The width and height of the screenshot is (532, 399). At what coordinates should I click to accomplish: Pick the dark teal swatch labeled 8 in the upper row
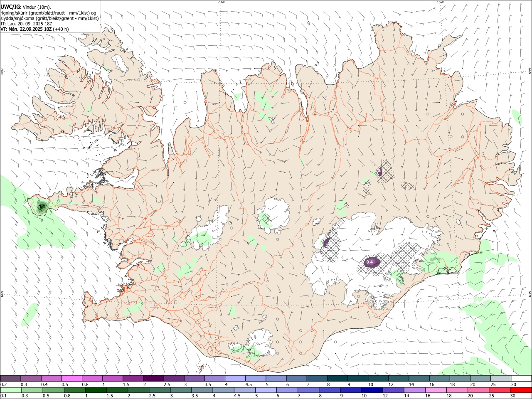[337, 378]
